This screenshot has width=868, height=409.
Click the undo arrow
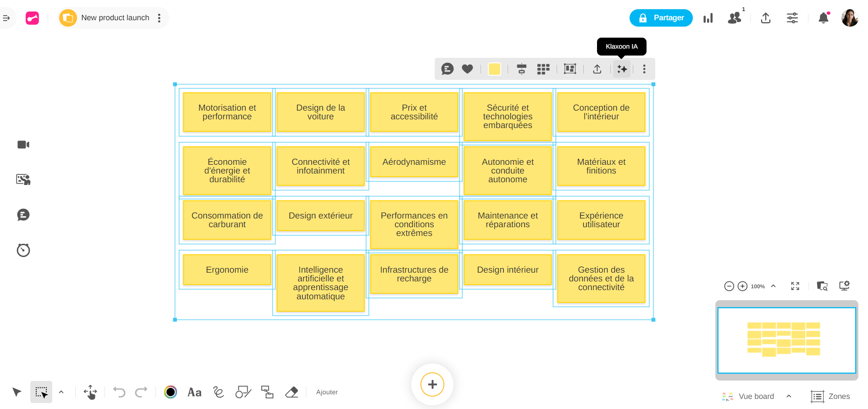pyautogui.click(x=119, y=392)
